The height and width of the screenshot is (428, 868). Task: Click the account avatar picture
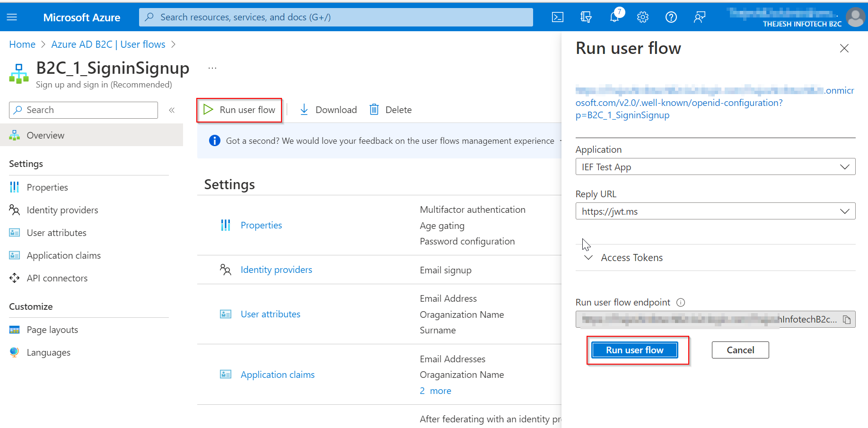click(x=855, y=17)
